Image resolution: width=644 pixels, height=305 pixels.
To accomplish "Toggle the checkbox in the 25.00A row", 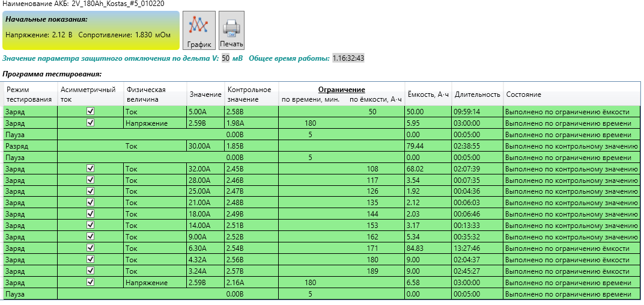I will 91,191.
